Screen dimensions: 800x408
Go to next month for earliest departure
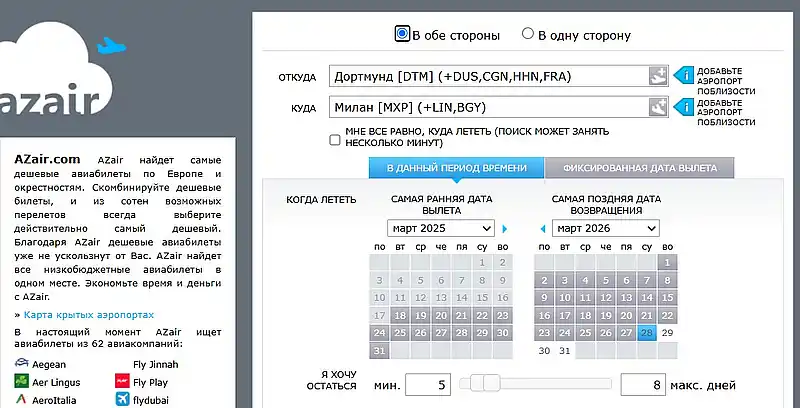pyautogui.click(x=505, y=229)
